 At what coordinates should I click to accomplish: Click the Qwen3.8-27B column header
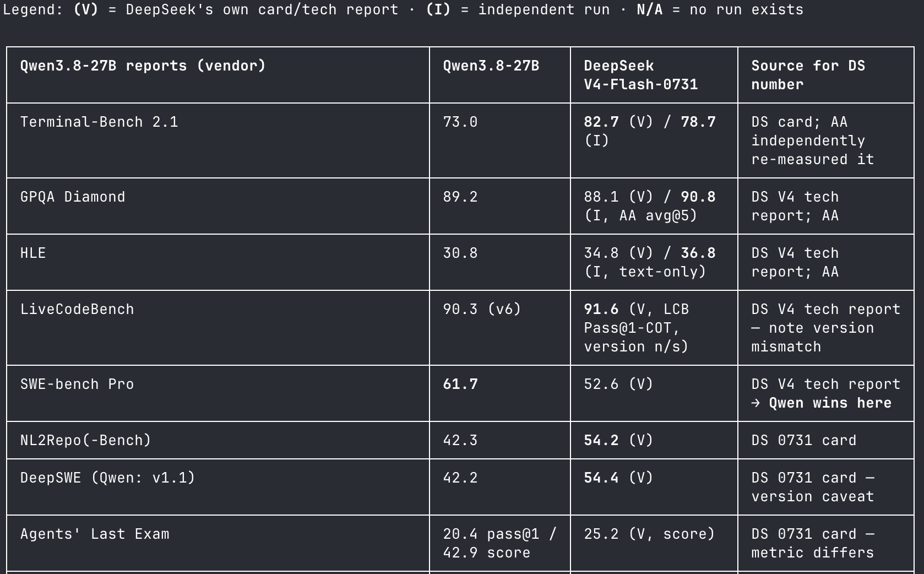coord(491,66)
